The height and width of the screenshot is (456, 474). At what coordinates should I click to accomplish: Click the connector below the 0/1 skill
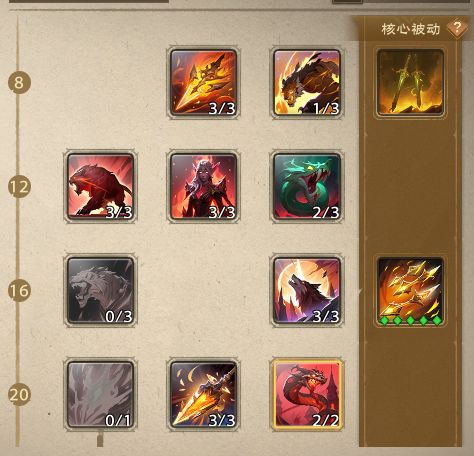pos(100,440)
